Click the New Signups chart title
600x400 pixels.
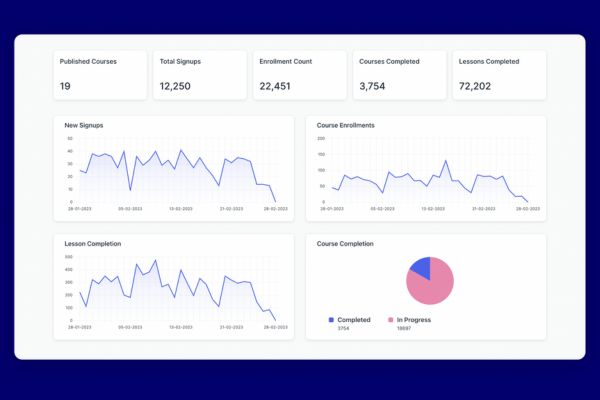point(84,125)
